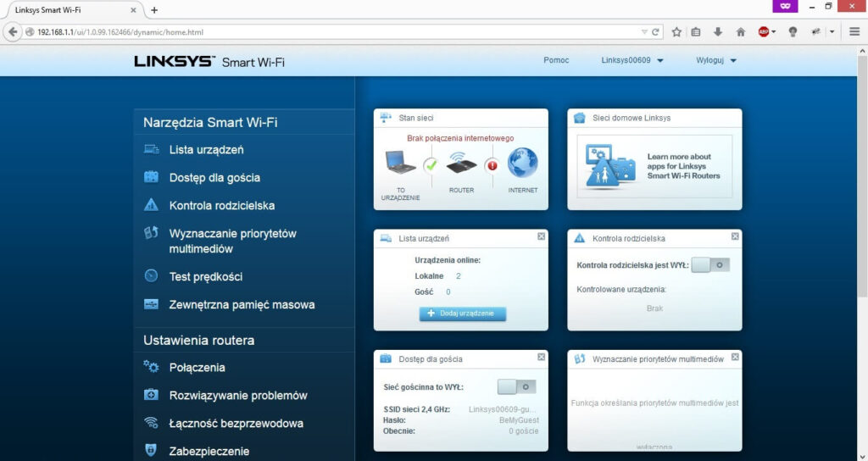
Task: Click the Linksys logo
Action: (x=175, y=61)
